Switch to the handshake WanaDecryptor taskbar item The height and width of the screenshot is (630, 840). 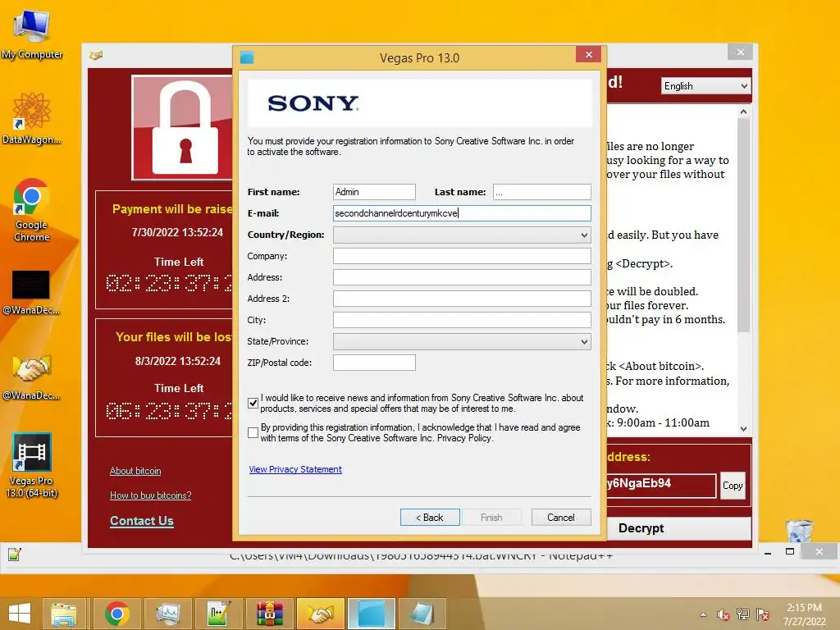(x=320, y=614)
